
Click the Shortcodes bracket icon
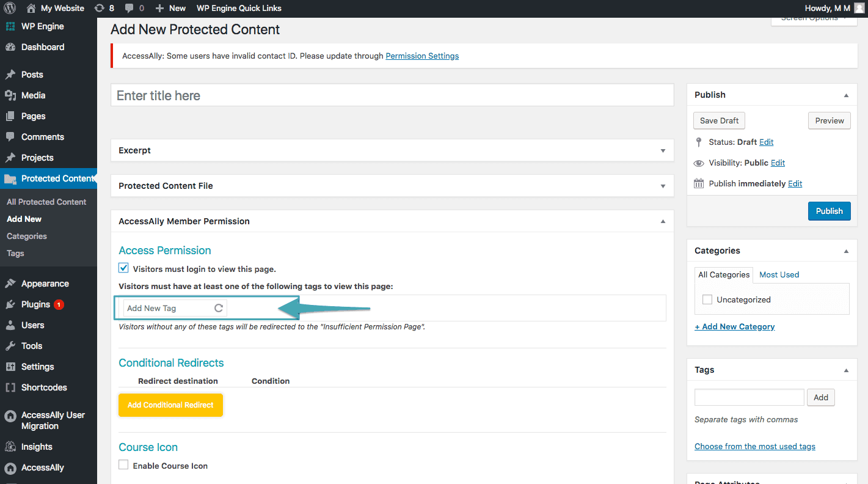click(x=10, y=387)
